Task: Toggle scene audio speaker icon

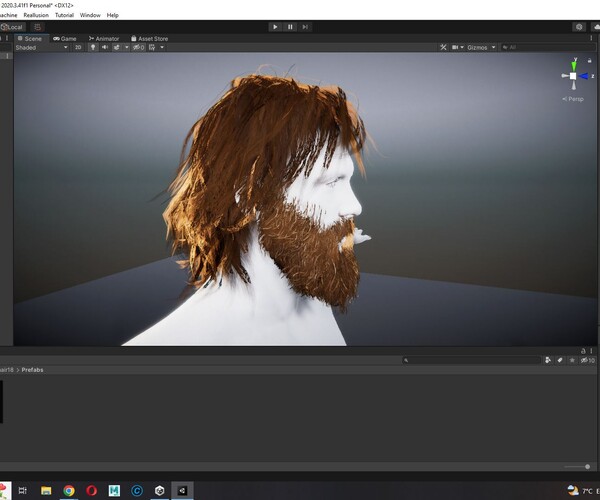Action: 104,47
